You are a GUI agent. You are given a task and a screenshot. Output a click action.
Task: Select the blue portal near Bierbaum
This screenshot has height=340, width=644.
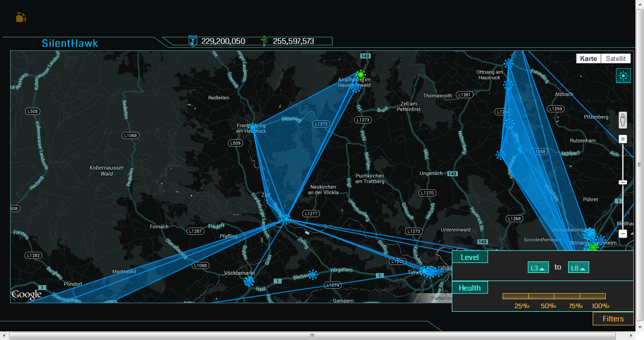[x=313, y=275]
